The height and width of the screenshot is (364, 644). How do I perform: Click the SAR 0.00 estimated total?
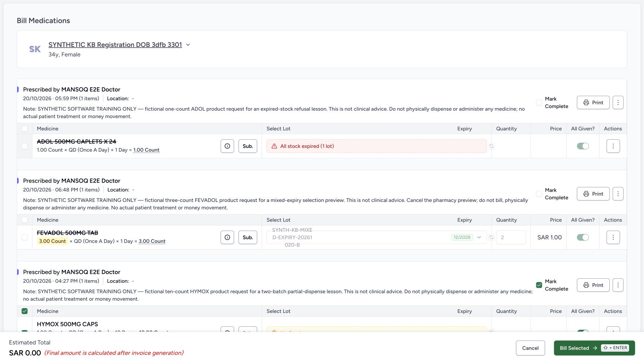coord(25,353)
